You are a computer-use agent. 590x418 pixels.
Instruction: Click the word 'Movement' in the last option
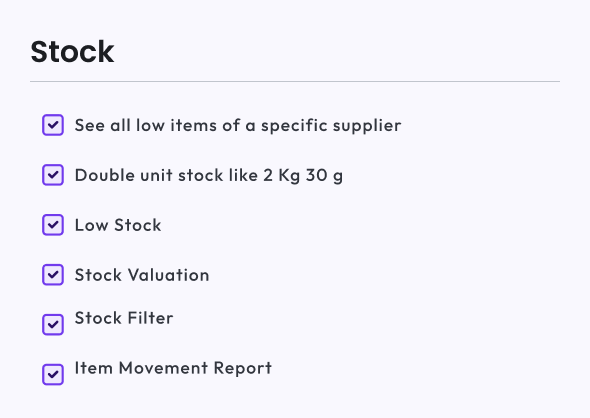[163, 368]
